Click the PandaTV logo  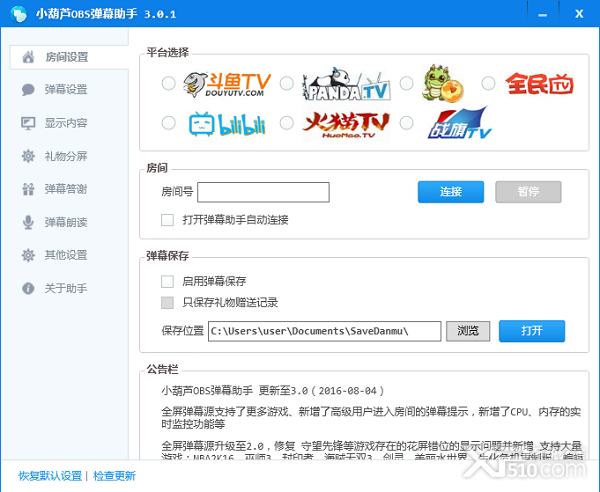pyautogui.click(x=346, y=84)
